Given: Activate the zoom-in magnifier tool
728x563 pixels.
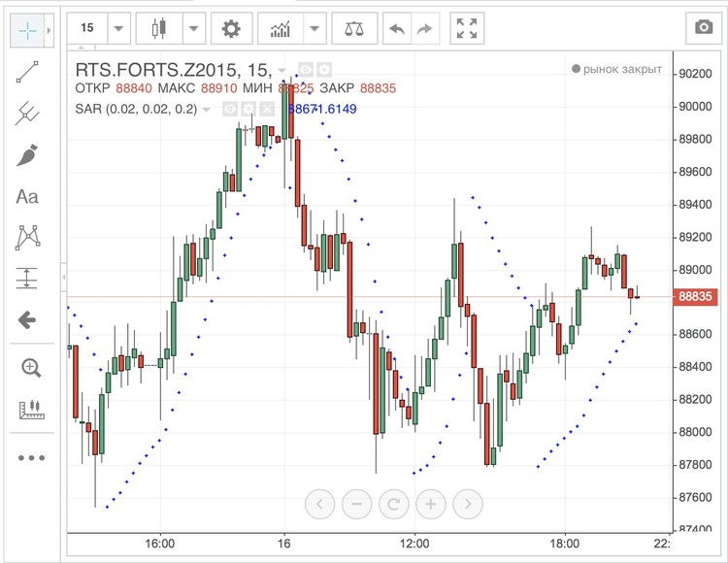Looking at the screenshot, I should pyautogui.click(x=31, y=368).
